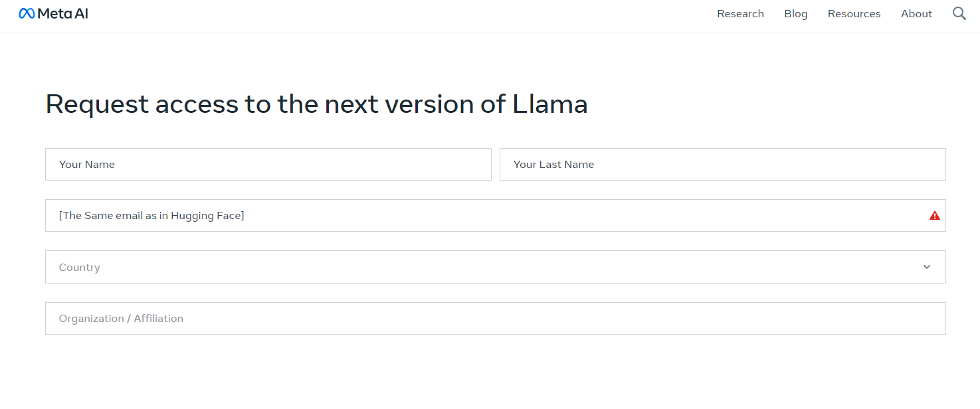The image size is (980, 409).
Task: Select the Resources navigation item
Action: pos(854,13)
